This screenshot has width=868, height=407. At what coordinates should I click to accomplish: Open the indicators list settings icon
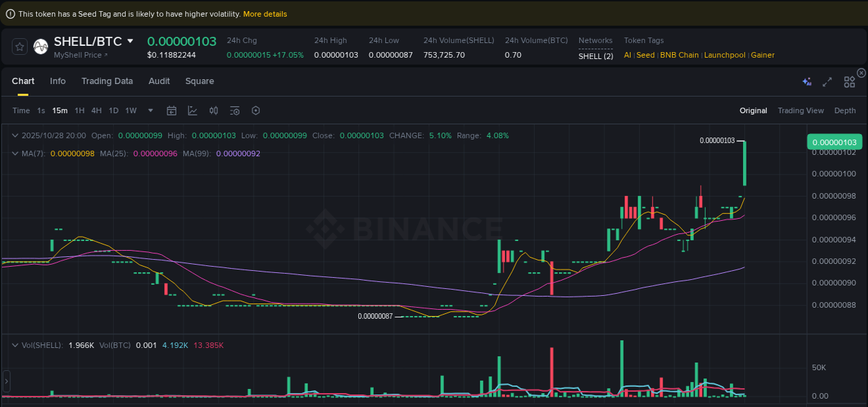[x=234, y=110]
